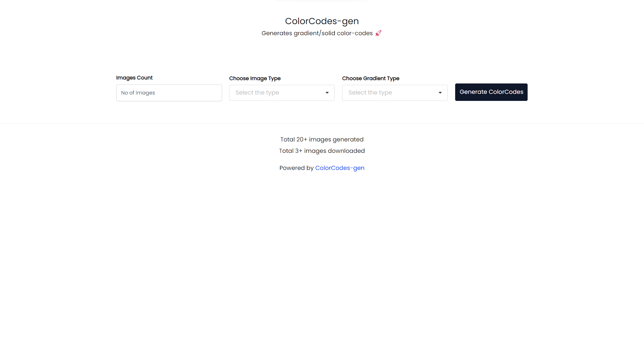Open the Choose Image Type dropdown
The image size is (644, 362).
click(282, 93)
